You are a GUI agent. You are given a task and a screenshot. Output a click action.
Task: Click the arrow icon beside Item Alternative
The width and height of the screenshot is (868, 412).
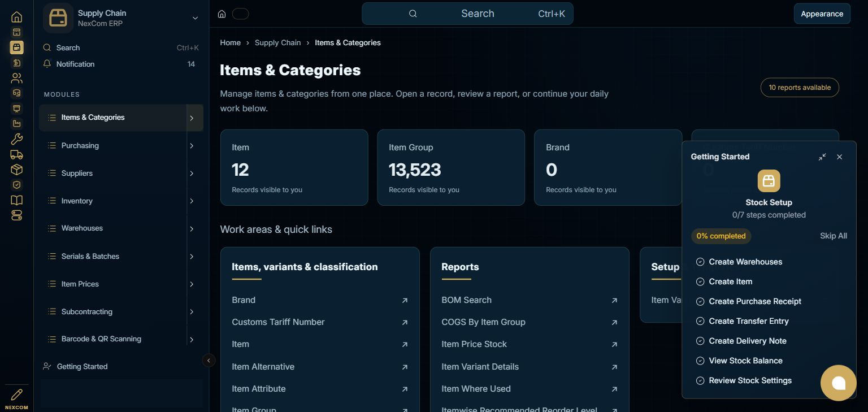pos(405,367)
